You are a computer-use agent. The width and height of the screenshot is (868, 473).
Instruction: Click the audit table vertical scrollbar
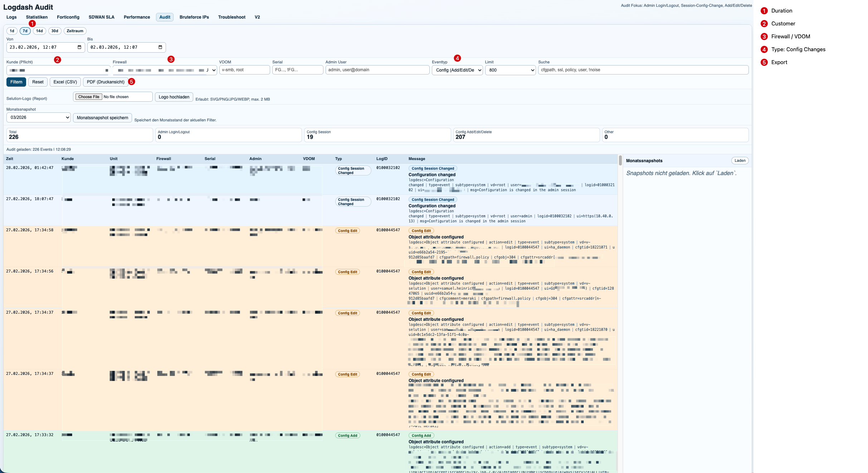coord(620,160)
